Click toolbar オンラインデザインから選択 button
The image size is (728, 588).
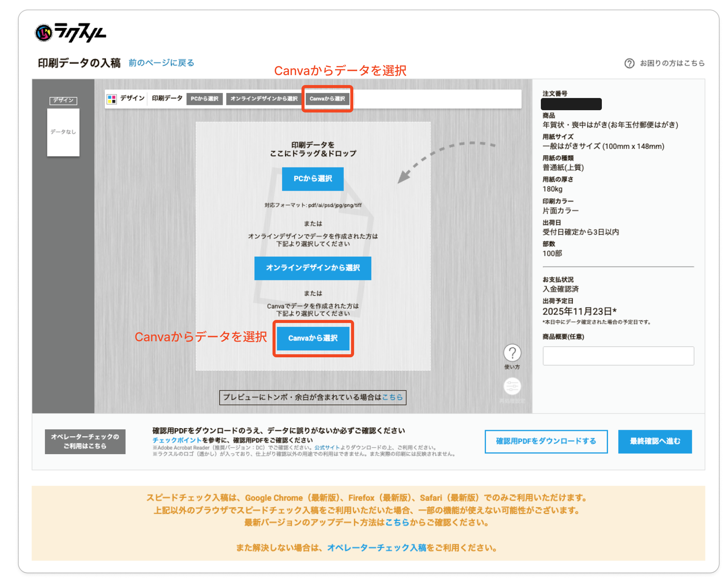(264, 99)
